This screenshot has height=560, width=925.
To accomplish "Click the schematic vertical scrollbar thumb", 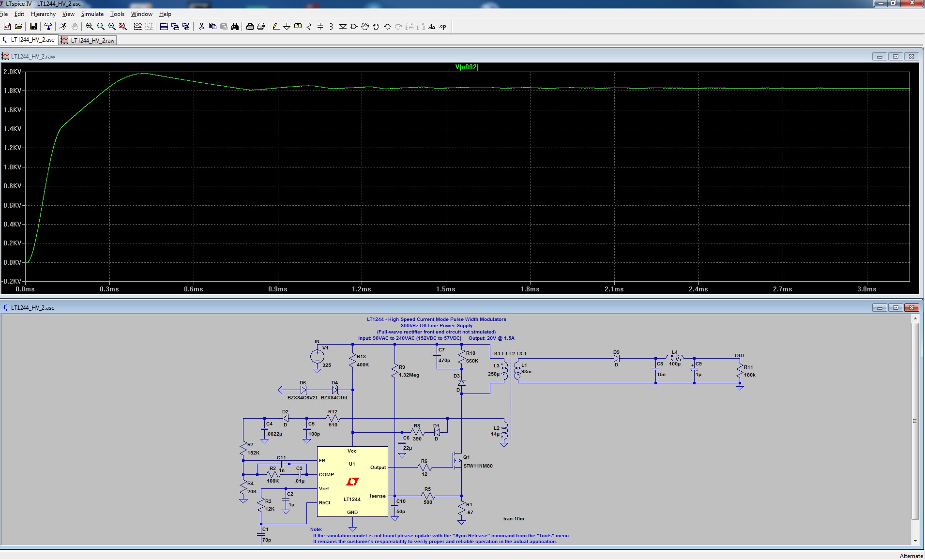I will 915,421.
